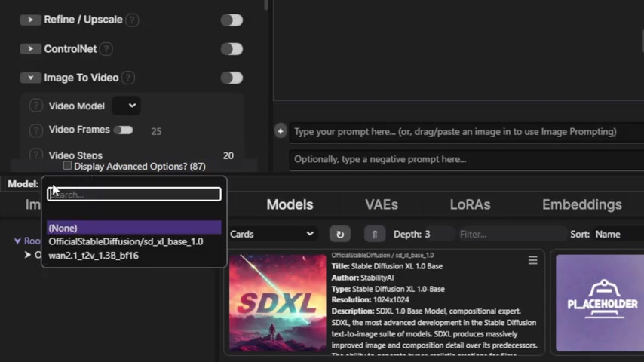644x362 pixels.
Task: Click the SDXL model thumbnail
Action: tap(278, 303)
